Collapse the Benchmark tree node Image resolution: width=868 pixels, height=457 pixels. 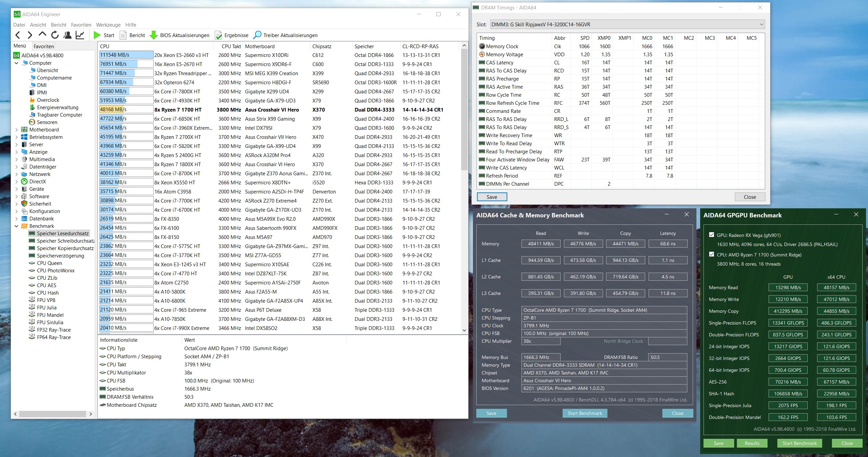tap(17, 226)
